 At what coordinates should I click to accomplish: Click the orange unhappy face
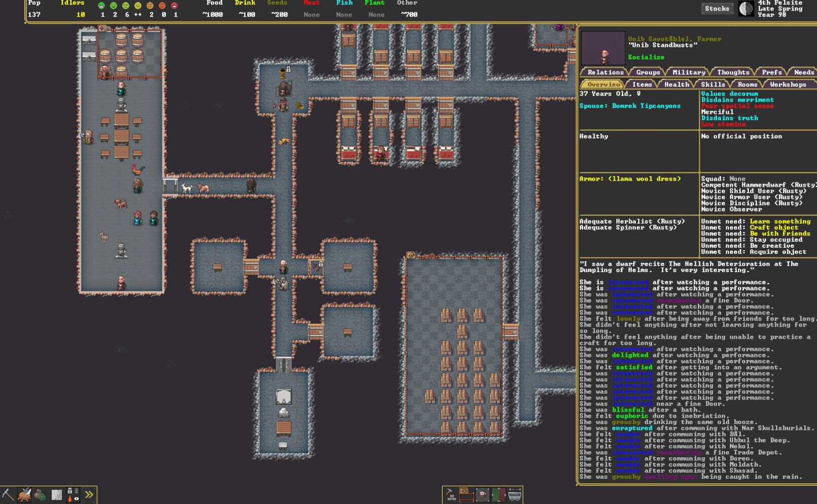point(150,6)
